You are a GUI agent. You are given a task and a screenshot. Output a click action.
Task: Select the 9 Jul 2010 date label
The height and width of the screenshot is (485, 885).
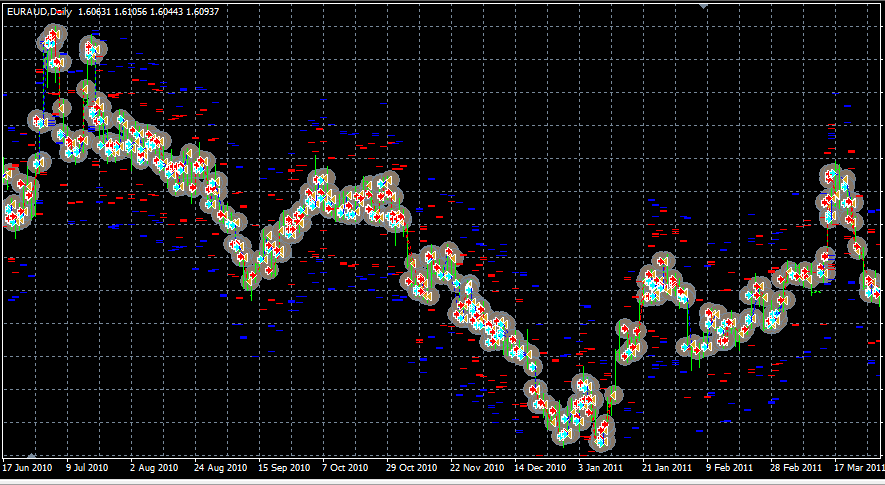90,467
